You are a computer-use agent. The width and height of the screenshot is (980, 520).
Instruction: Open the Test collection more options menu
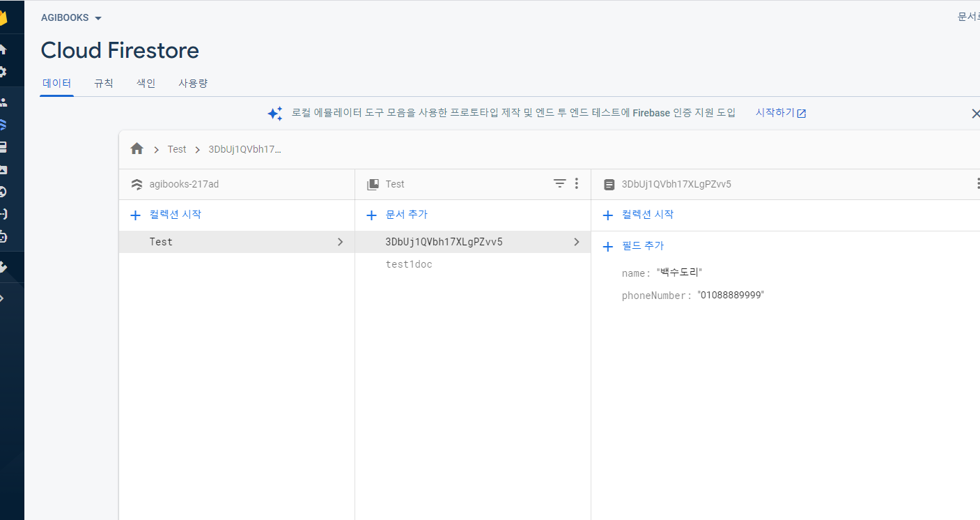coord(576,183)
